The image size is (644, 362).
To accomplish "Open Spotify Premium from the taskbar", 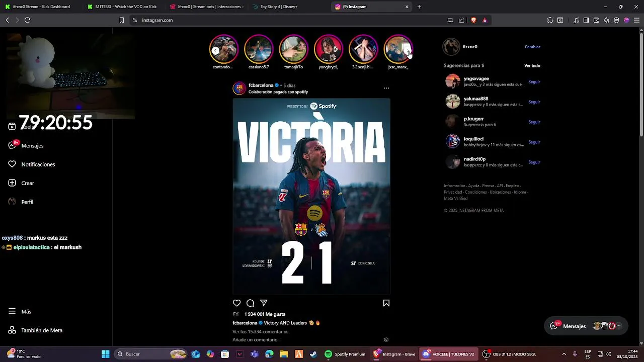I will tap(345, 354).
